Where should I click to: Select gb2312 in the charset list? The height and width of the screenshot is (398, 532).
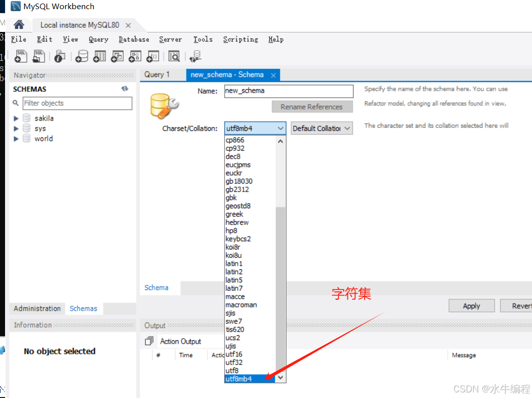[250, 189]
